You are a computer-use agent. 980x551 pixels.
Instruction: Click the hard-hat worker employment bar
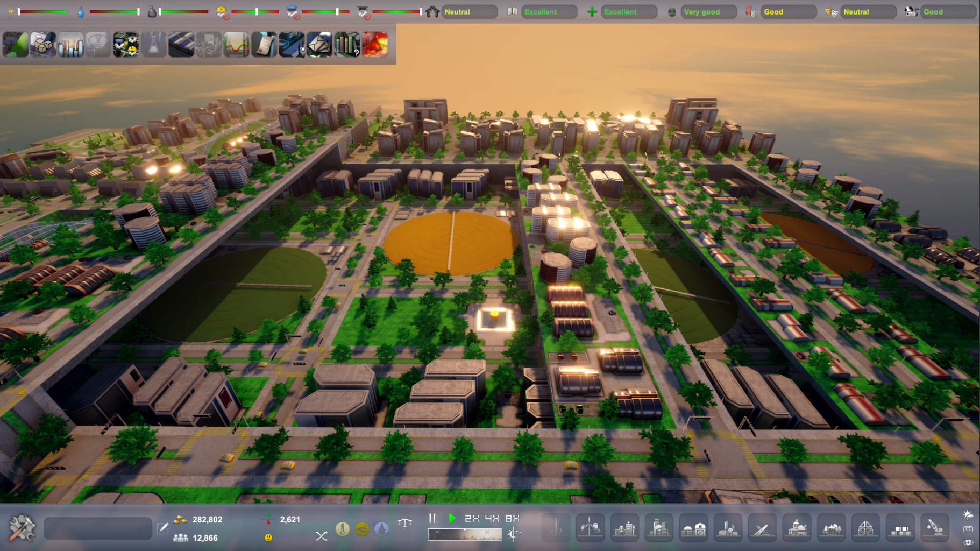coord(255,12)
